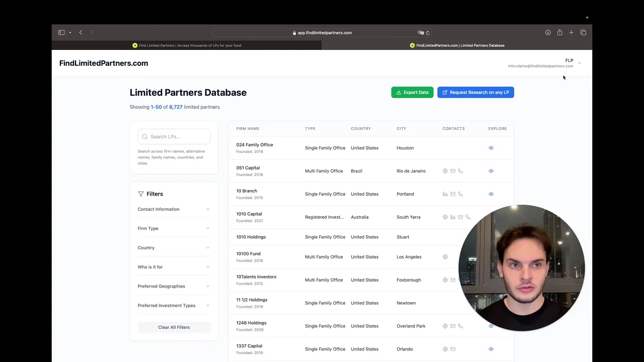Open the FLP account dropdown chevron
Viewport: 644px width, 362px height.
580,63
